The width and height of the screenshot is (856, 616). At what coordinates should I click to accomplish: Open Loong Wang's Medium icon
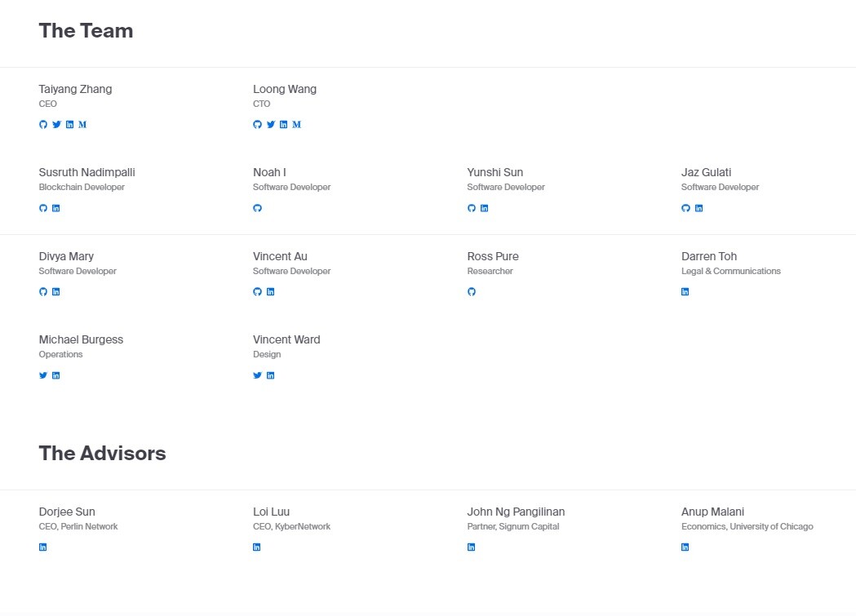(296, 125)
